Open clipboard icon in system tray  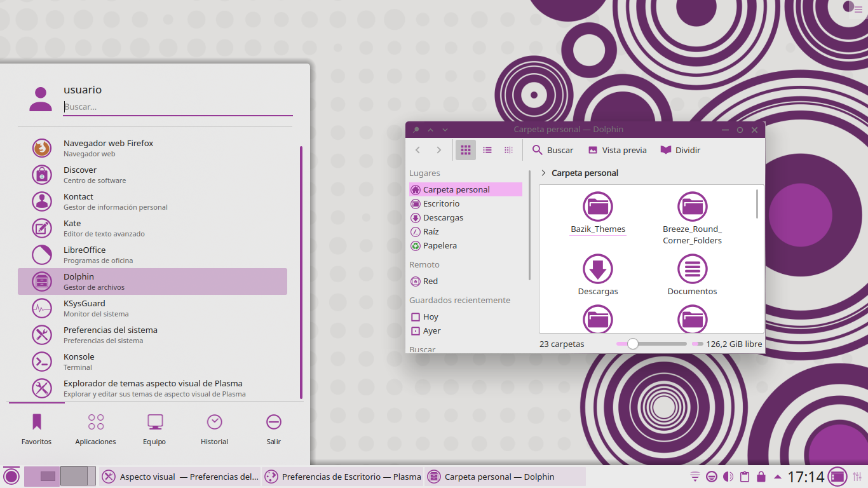pos(745,477)
